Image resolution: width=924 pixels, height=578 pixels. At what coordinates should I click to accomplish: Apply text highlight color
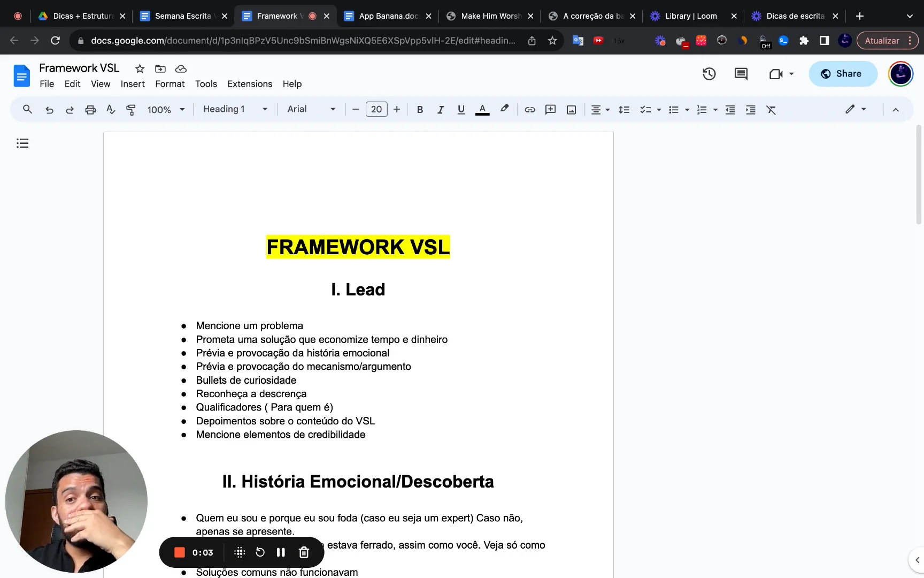tap(504, 109)
